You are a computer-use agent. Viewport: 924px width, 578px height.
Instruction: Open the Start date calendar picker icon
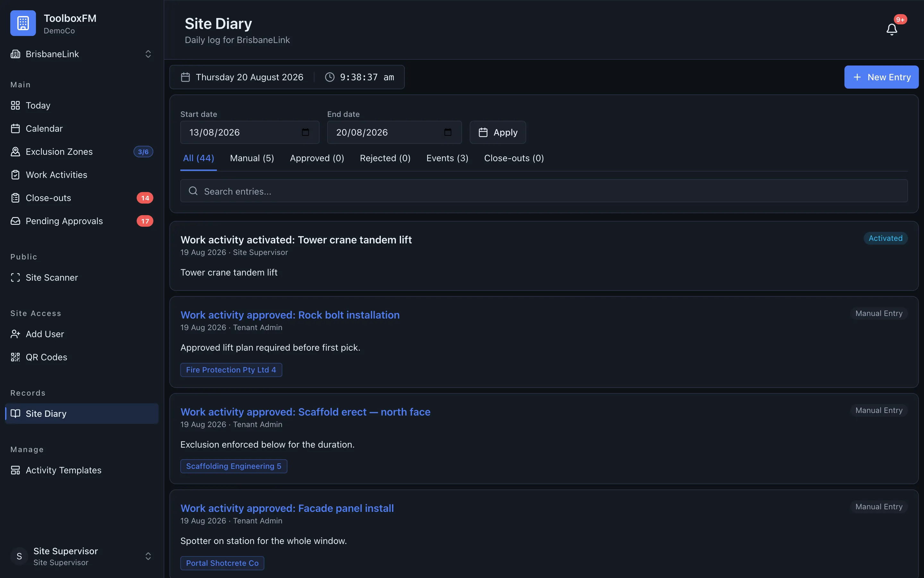click(305, 132)
